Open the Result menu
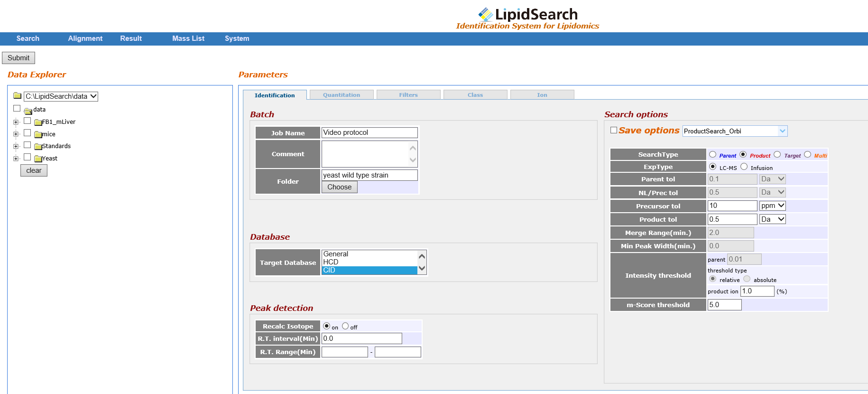Screen dimensions: 868x394 (131, 38)
